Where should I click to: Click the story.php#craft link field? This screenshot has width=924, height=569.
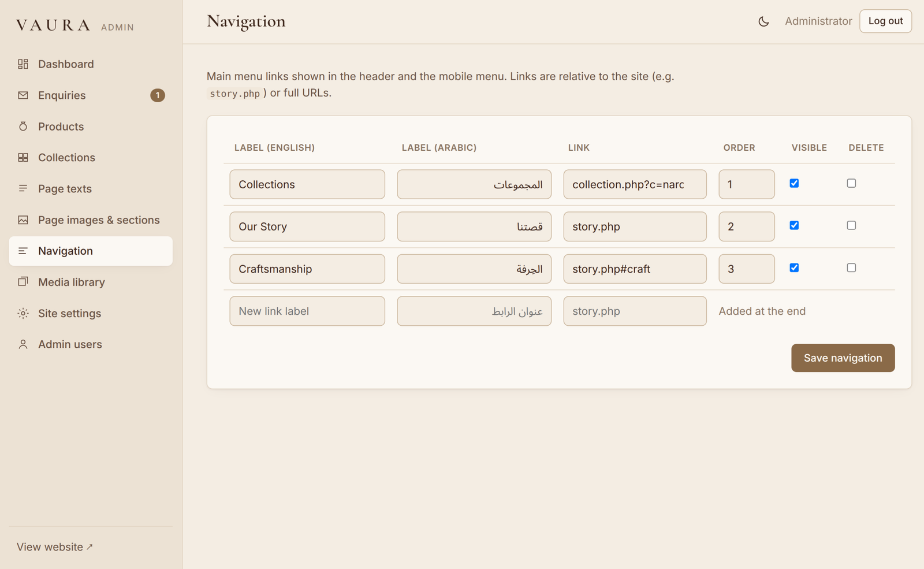[635, 269]
